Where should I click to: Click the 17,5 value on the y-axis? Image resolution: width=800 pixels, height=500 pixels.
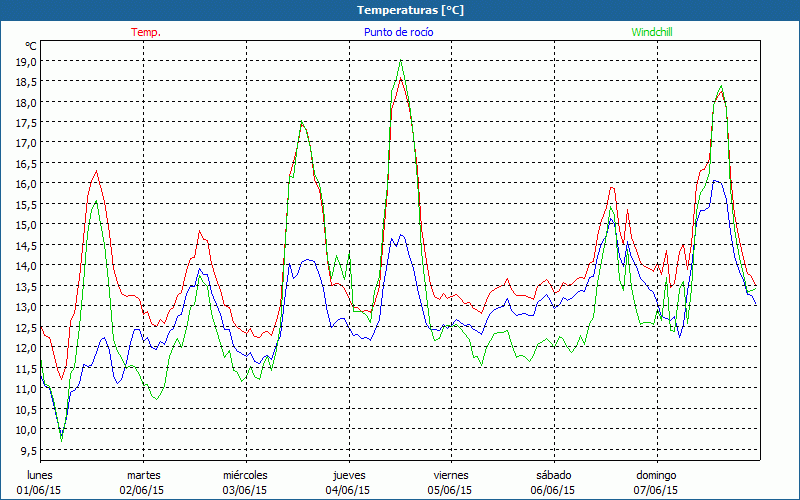pyautogui.click(x=26, y=123)
